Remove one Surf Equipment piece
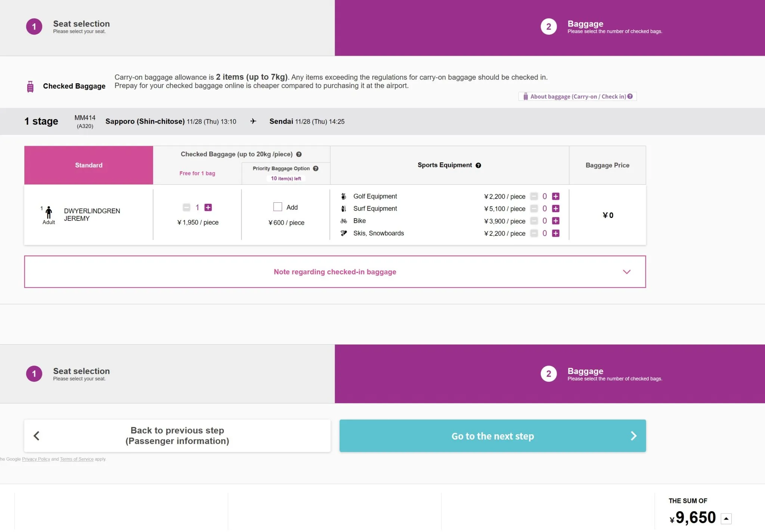The height and width of the screenshot is (532, 765). click(x=534, y=209)
